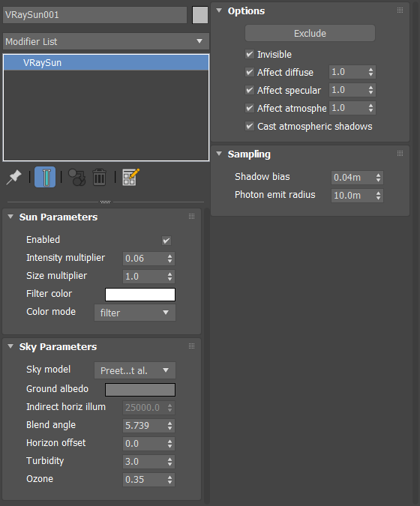Click Make Unique icon
Screen dimensions: 420x506
click(76, 177)
